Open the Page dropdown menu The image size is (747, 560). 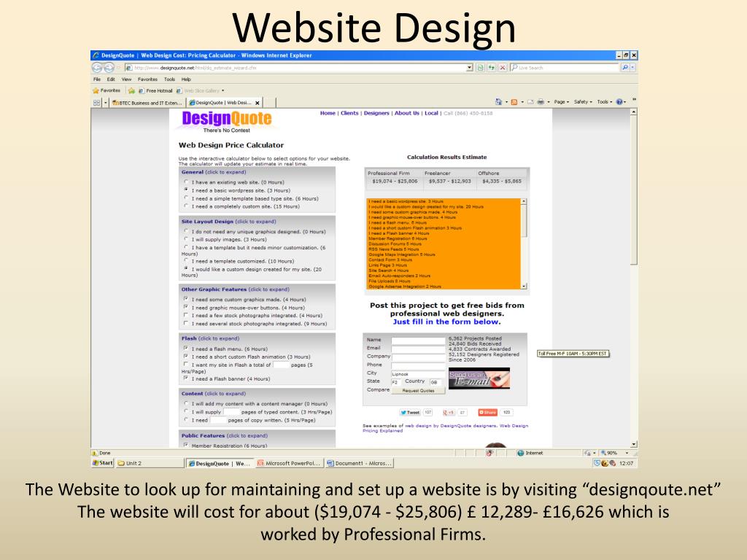(561, 102)
